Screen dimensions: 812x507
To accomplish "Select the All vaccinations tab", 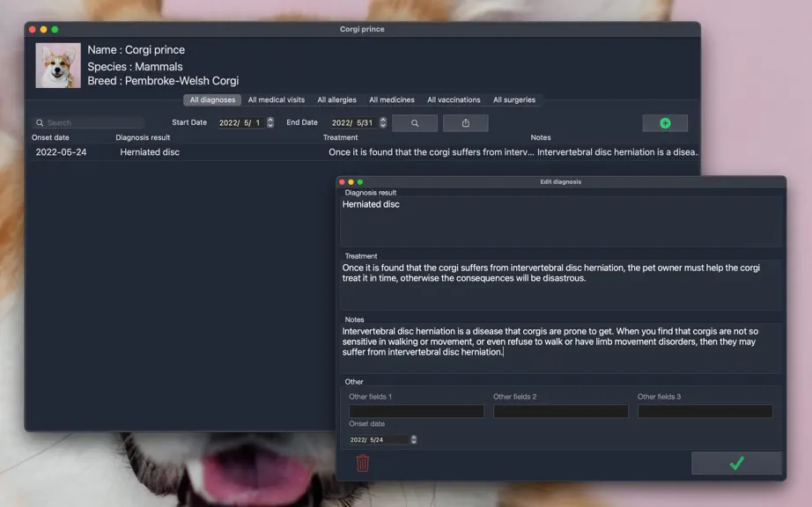I will [454, 99].
